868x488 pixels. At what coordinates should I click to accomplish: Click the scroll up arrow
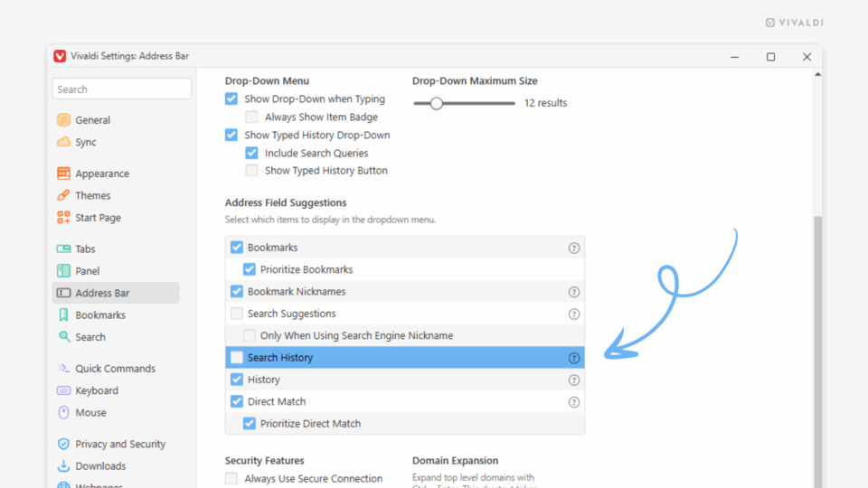click(817, 74)
